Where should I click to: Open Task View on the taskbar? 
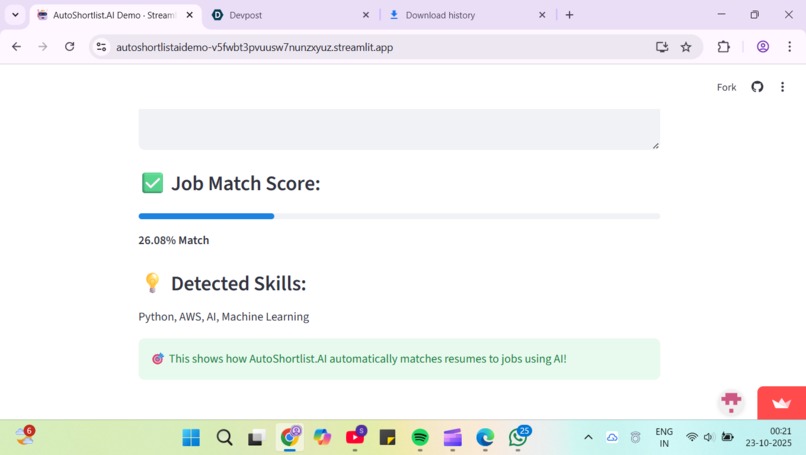pyautogui.click(x=257, y=438)
